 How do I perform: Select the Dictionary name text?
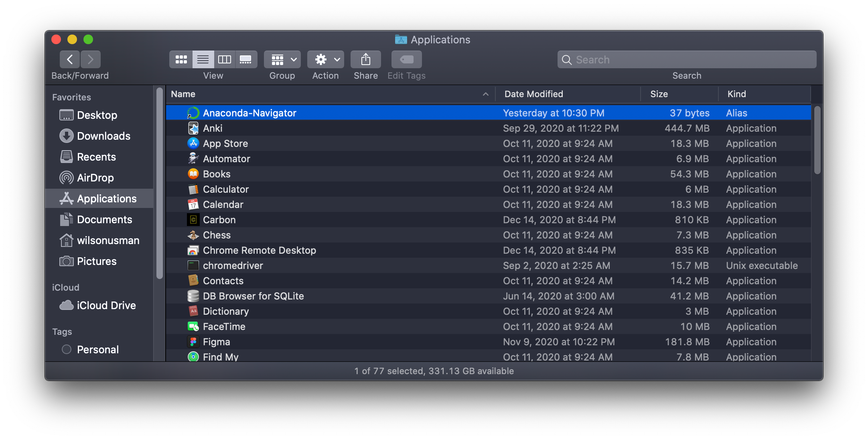pos(226,312)
